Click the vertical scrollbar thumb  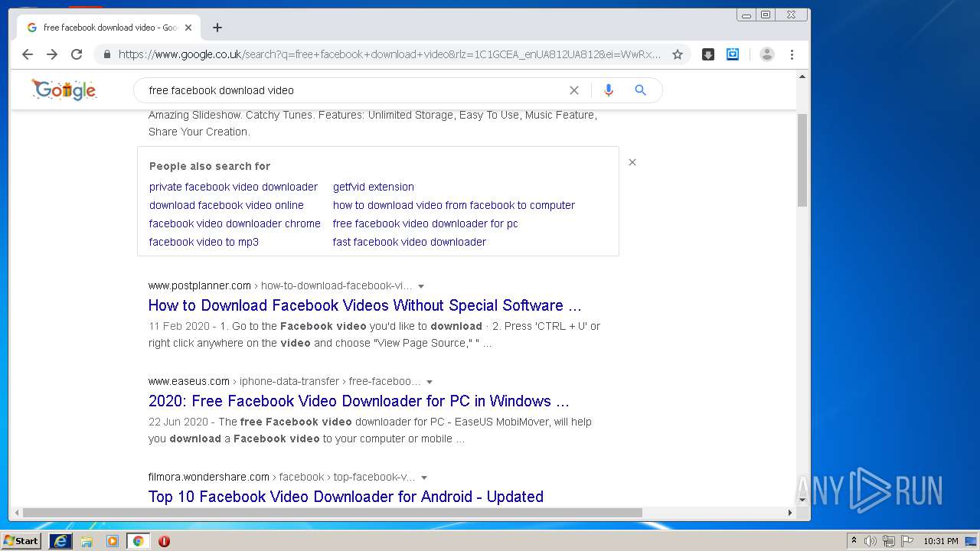pos(802,161)
